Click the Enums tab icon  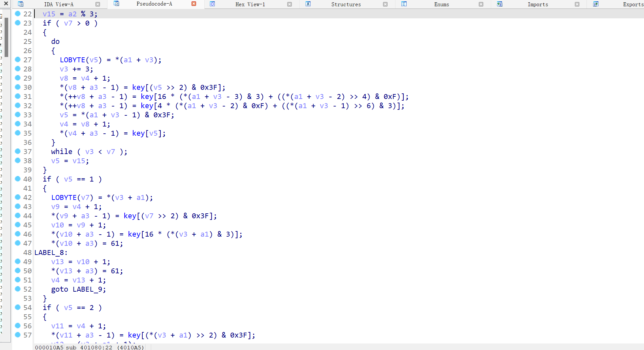tap(404, 4)
